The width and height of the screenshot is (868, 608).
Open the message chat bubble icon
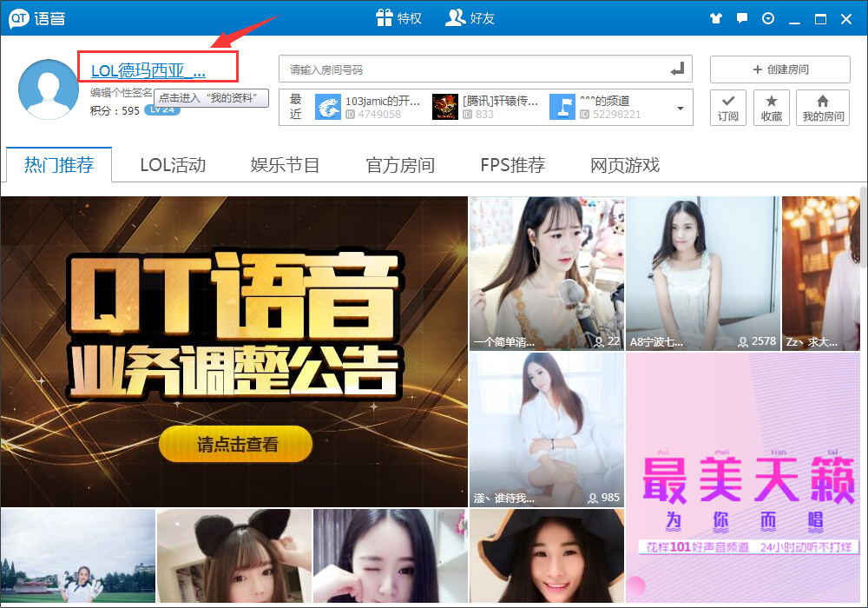point(741,17)
